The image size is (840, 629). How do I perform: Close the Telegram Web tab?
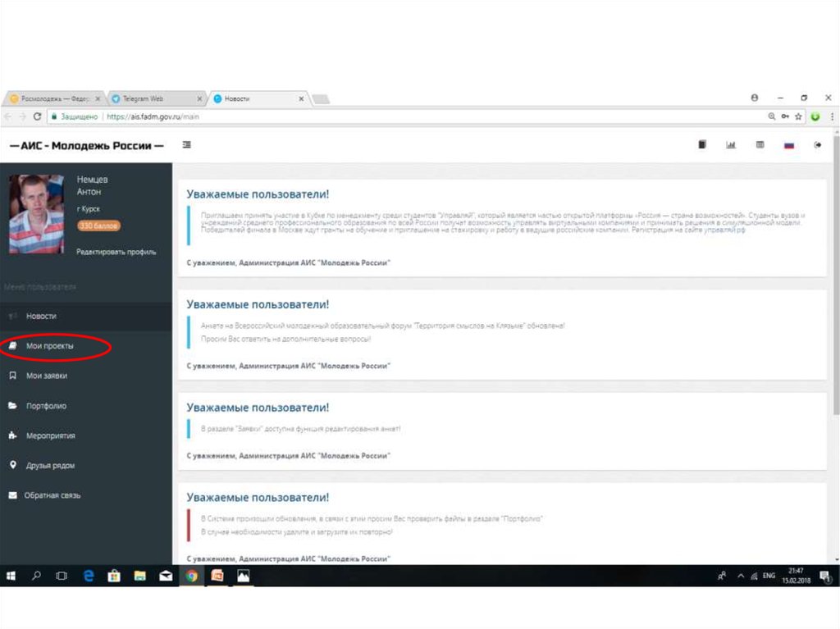point(199,99)
